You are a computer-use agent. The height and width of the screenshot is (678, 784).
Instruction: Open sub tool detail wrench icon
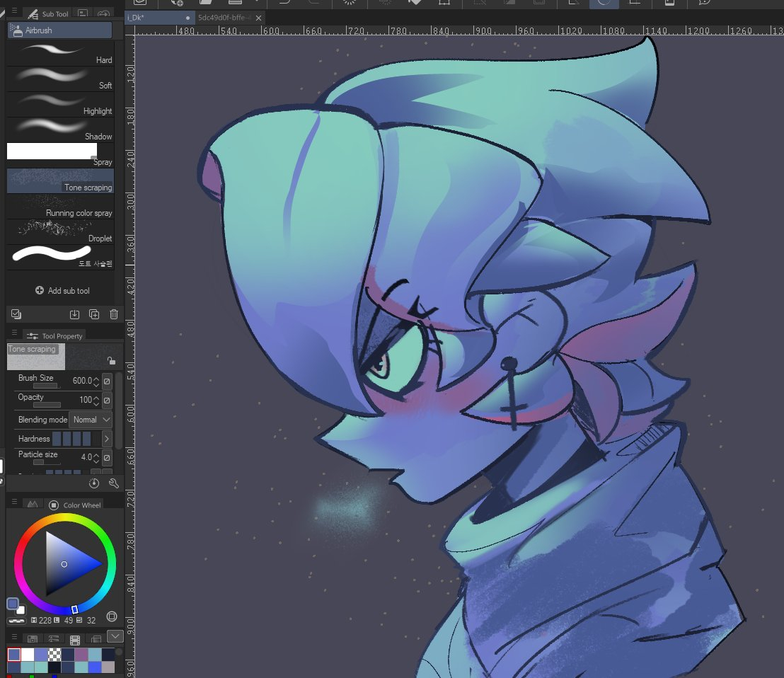click(x=113, y=483)
